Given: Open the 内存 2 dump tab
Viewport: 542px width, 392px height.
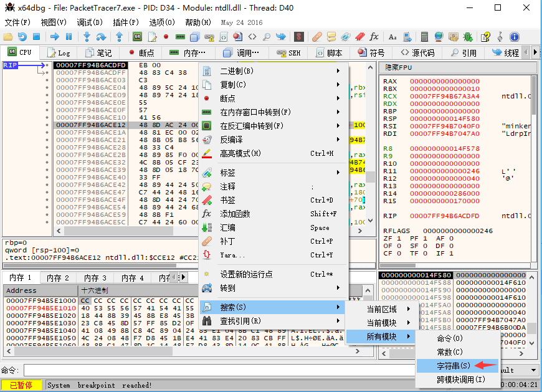Looking at the screenshot, I should coord(58,278).
